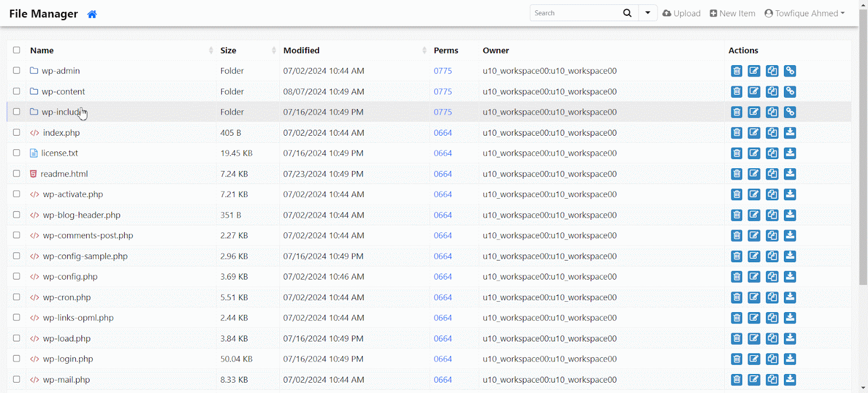Image resolution: width=868 pixels, height=393 pixels.
Task: Click the wp-content folder icon
Action: tap(34, 91)
